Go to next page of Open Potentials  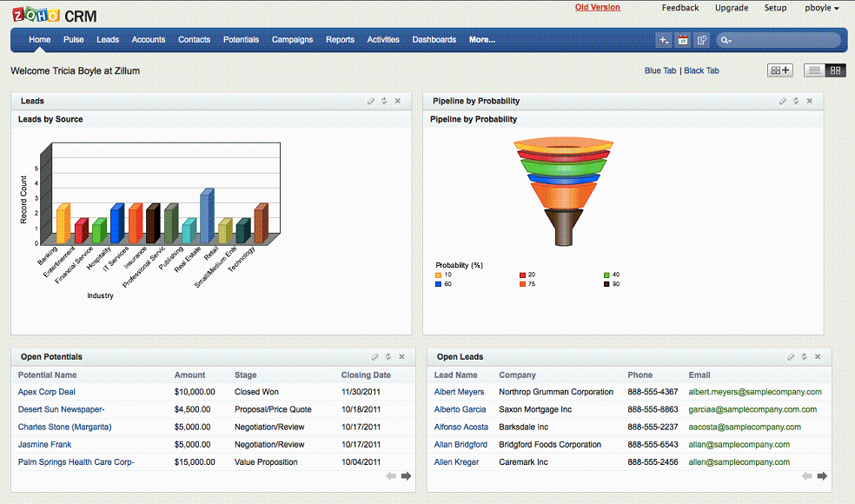(x=407, y=476)
